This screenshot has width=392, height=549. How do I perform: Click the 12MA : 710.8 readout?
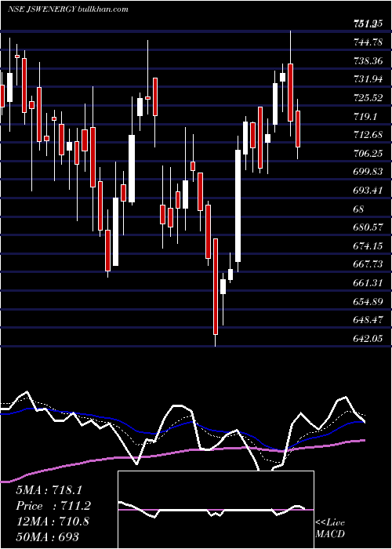tap(53, 522)
